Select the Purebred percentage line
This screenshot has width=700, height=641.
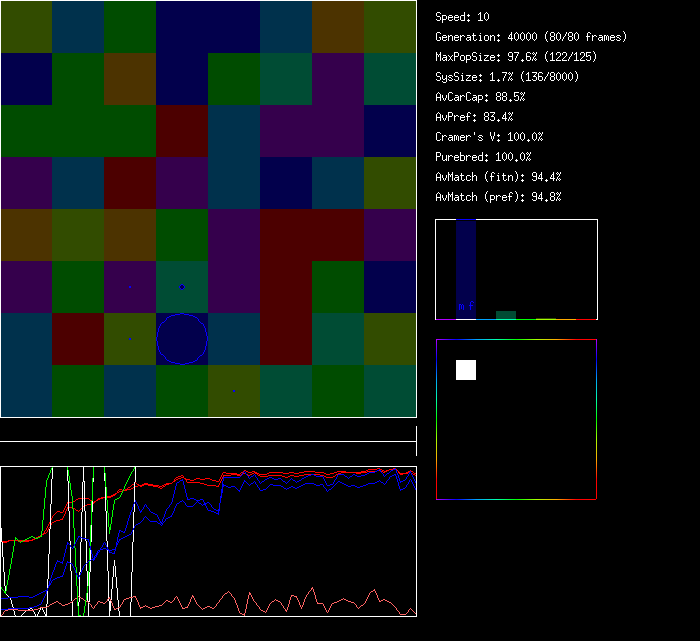point(483,157)
